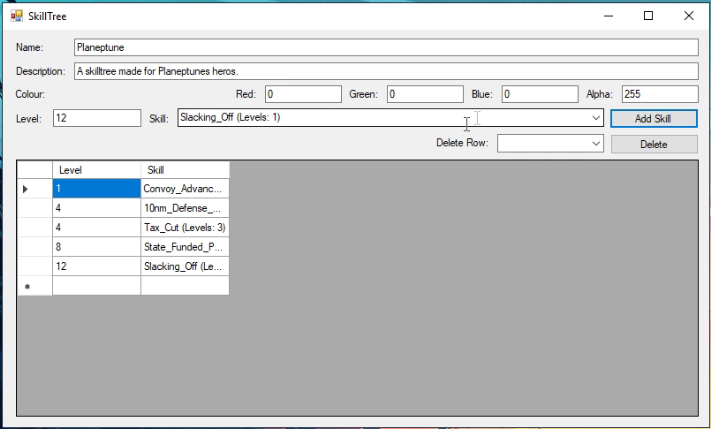Select the 10nm_Defense_... skill cell
Image resolution: width=711 pixels, height=429 pixels.
[x=185, y=208]
